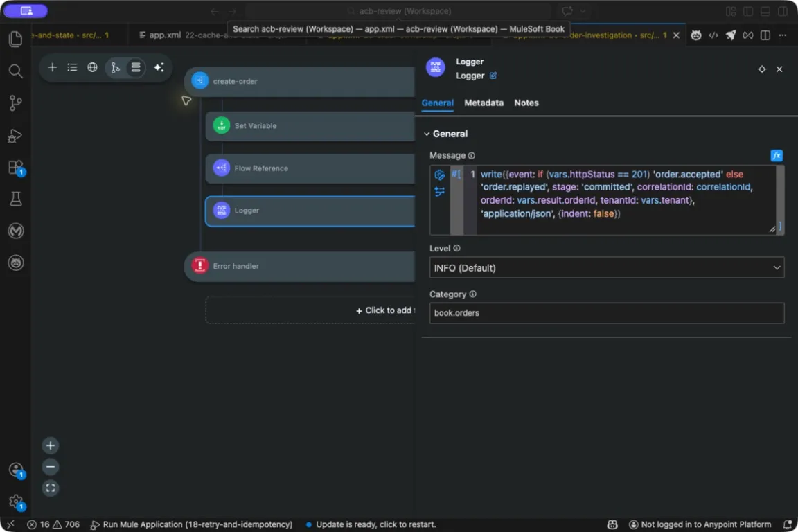Switch to the General tab

[x=437, y=103]
